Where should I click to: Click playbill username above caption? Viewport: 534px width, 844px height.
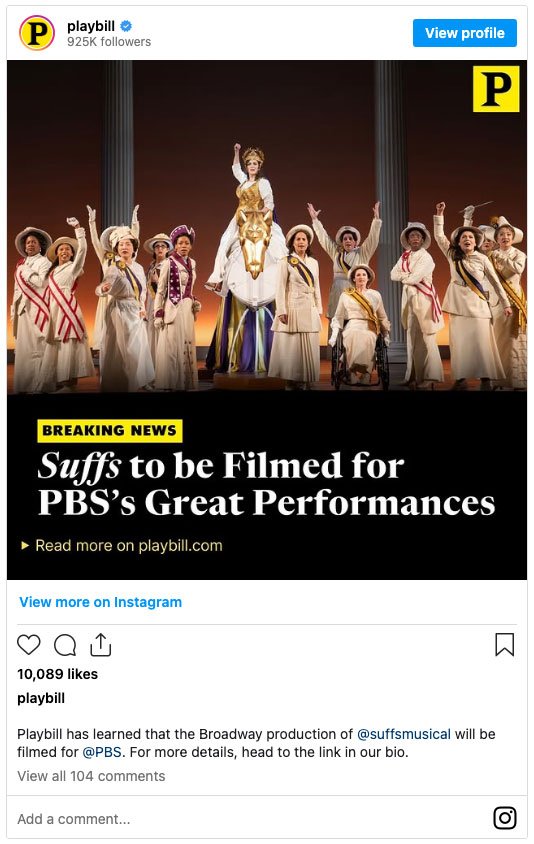pyautogui.click(x=41, y=698)
